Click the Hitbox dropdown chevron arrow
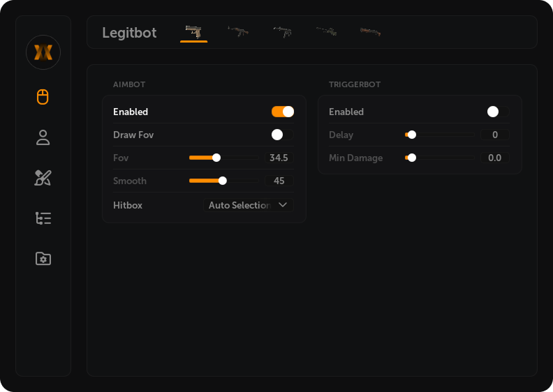 283,205
